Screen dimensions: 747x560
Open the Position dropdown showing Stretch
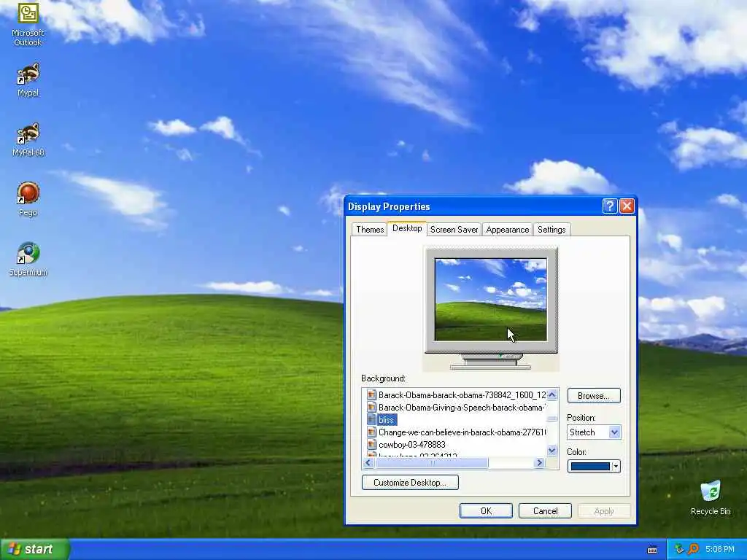coord(594,432)
